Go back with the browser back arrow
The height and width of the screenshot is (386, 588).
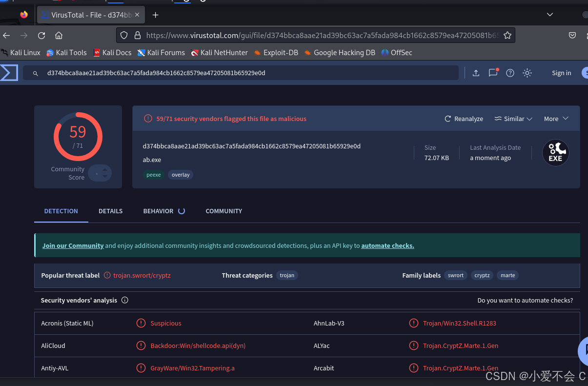6,35
